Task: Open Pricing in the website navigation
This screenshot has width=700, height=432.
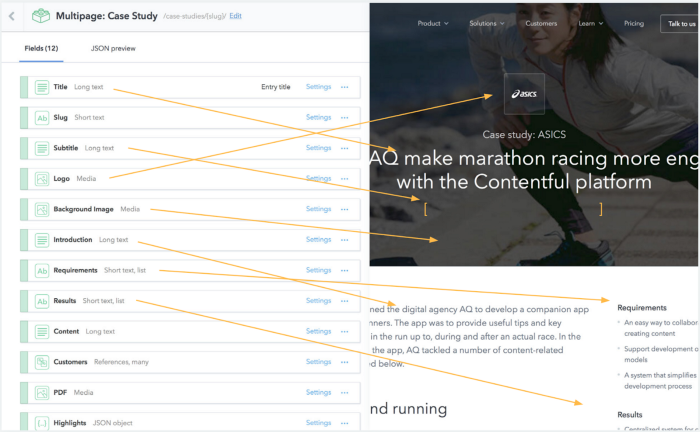Action: (x=634, y=24)
